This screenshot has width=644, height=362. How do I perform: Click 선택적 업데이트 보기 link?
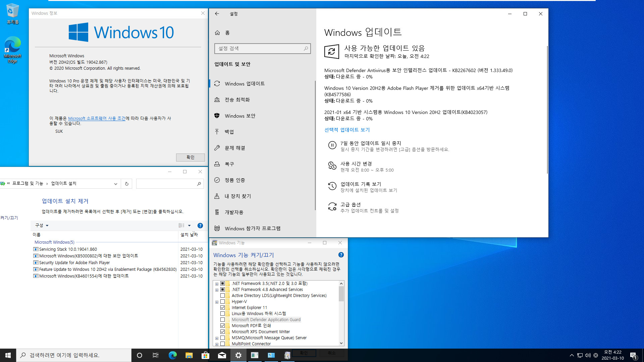point(347,130)
